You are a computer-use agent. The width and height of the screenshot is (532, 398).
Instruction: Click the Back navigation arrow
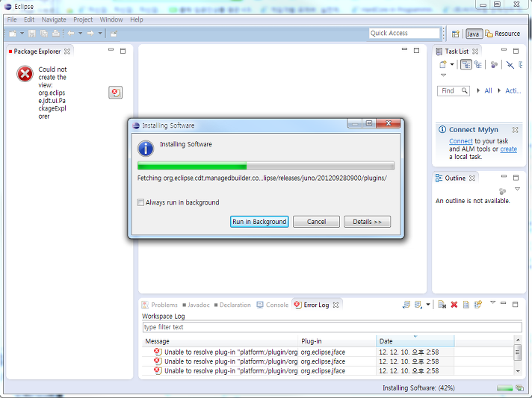(71, 33)
